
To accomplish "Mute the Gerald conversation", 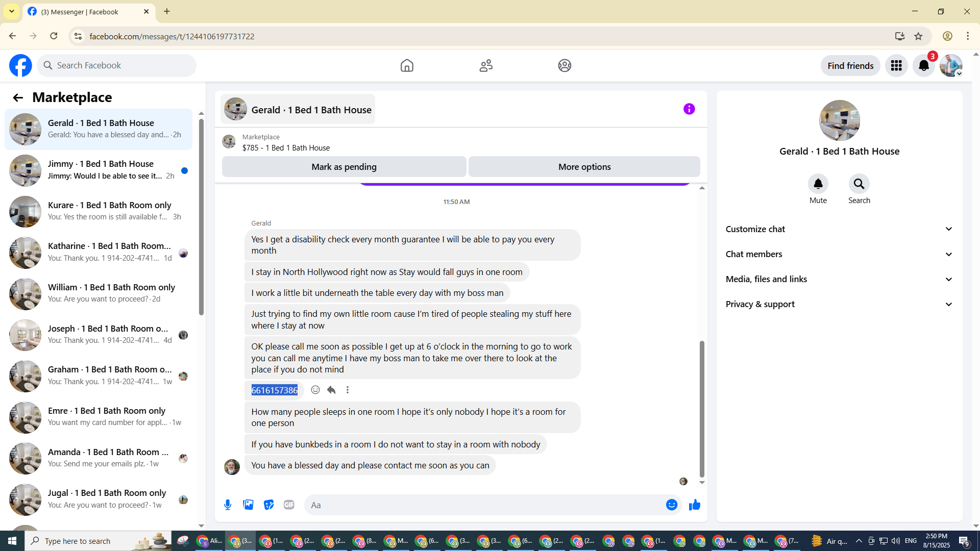I will pyautogui.click(x=818, y=184).
